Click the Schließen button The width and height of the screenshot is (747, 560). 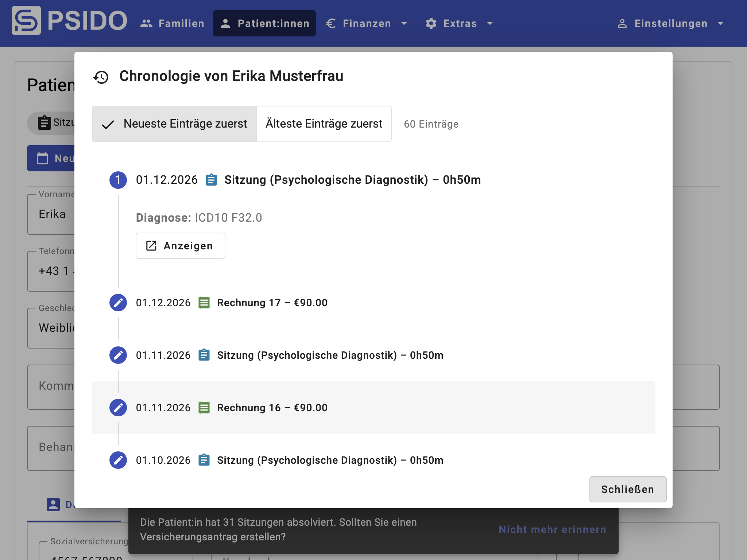(628, 489)
